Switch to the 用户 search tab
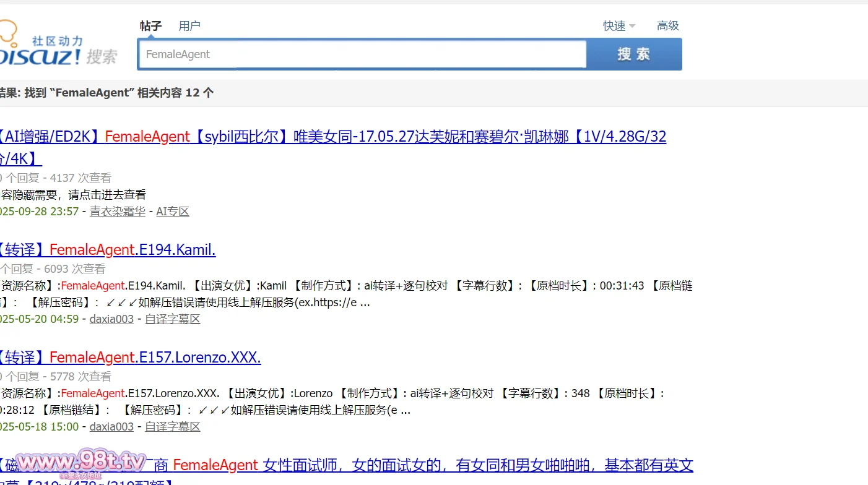This screenshot has width=868, height=485. (189, 26)
